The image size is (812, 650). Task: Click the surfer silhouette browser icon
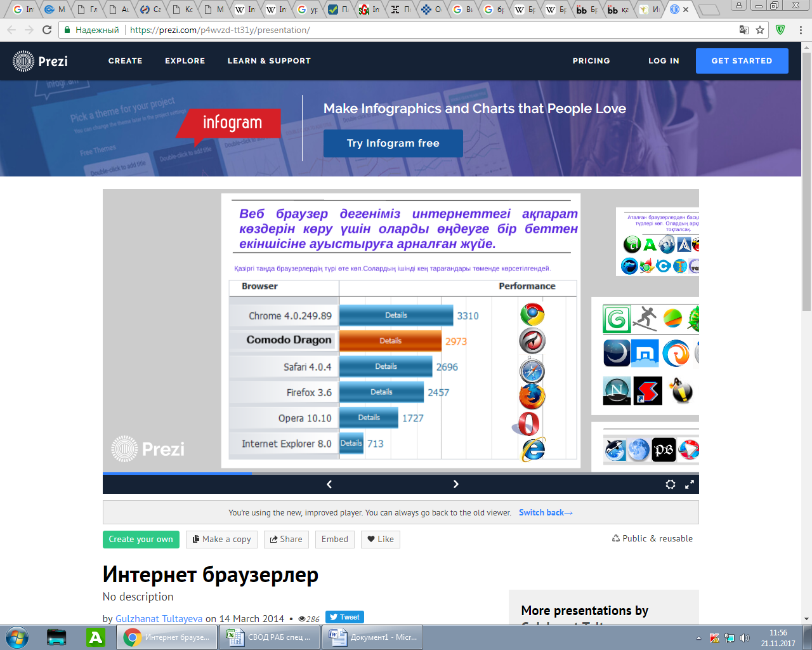[646, 318]
